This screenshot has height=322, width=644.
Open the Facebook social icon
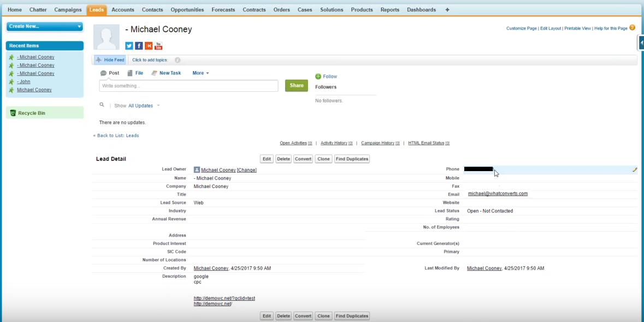[139, 45]
